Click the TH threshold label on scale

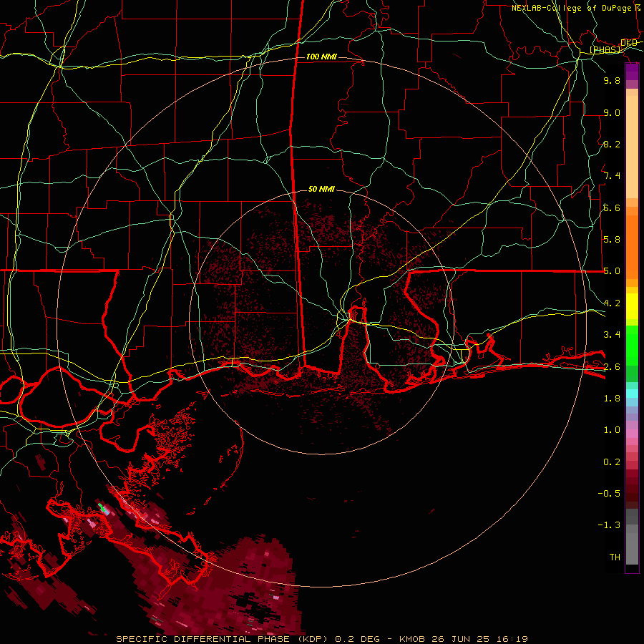click(615, 557)
